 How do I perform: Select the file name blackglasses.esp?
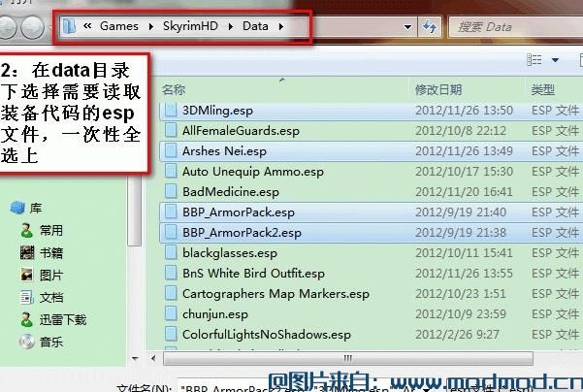[x=229, y=253]
